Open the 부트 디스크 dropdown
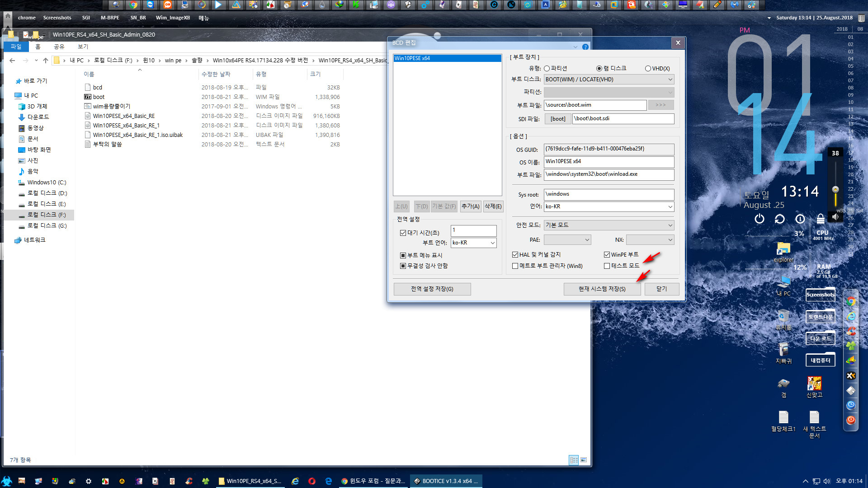The height and width of the screenshot is (488, 868). (x=609, y=80)
